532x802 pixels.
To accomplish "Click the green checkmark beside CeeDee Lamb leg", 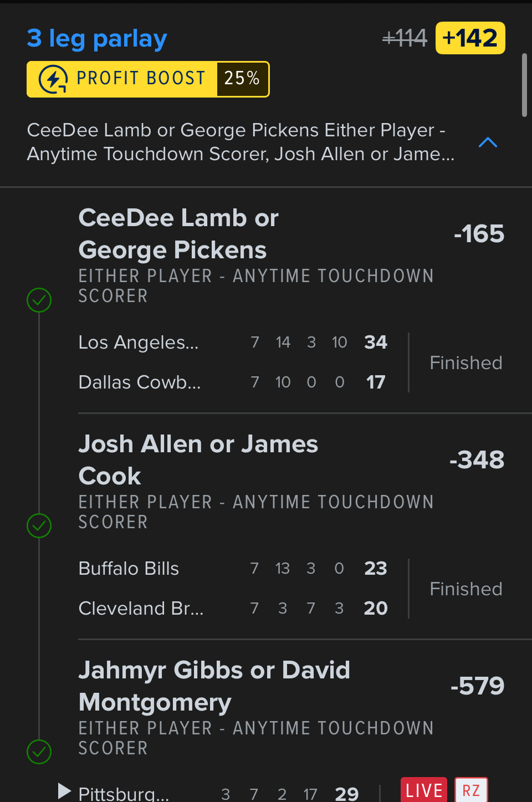I will (x=39, y=300).
